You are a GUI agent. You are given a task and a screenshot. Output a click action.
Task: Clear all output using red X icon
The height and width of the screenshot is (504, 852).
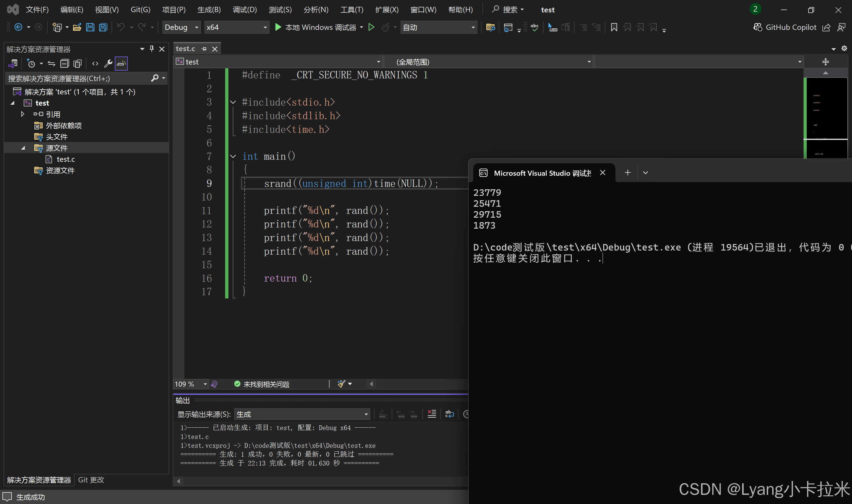click(x=432, y=414)
